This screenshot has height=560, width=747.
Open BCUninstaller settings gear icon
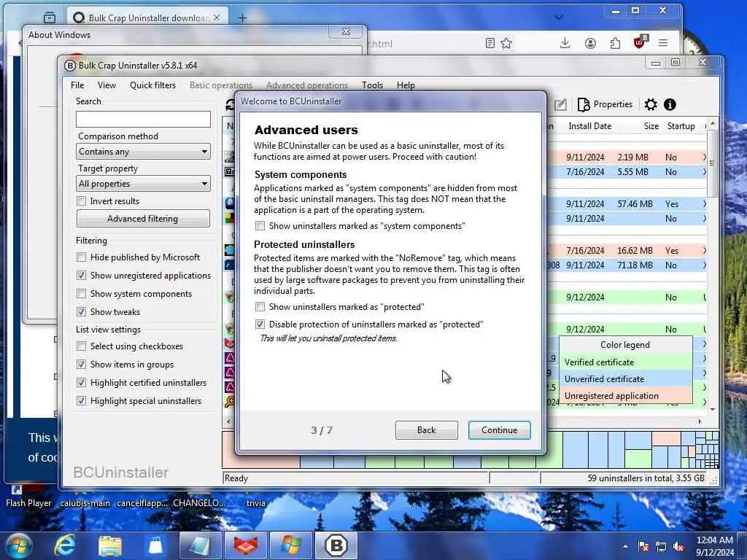click(651, 104)
